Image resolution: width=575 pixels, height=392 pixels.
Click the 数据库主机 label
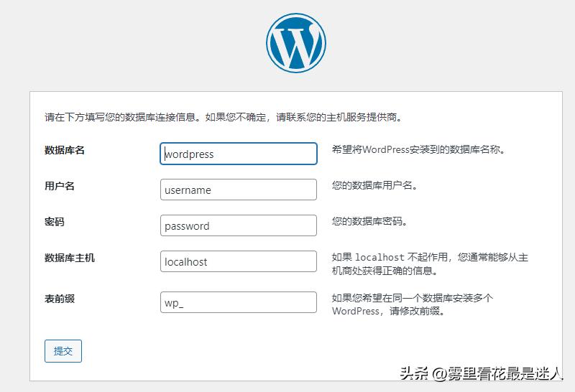70,258
